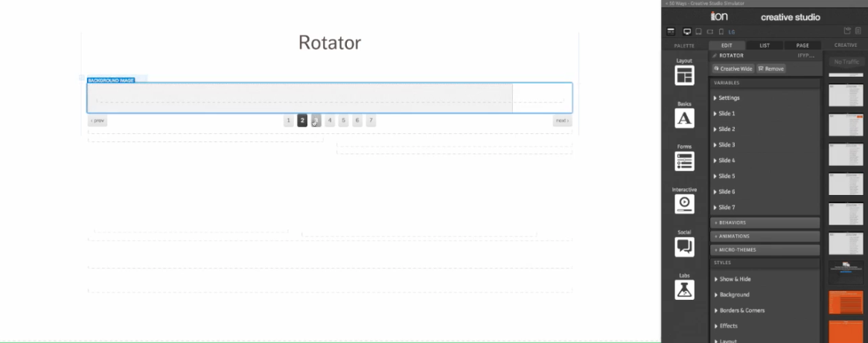868x343 pixels.
Task: Expand the Show & Hide styles
Action: pyautogui.click(x=735, y=279)
